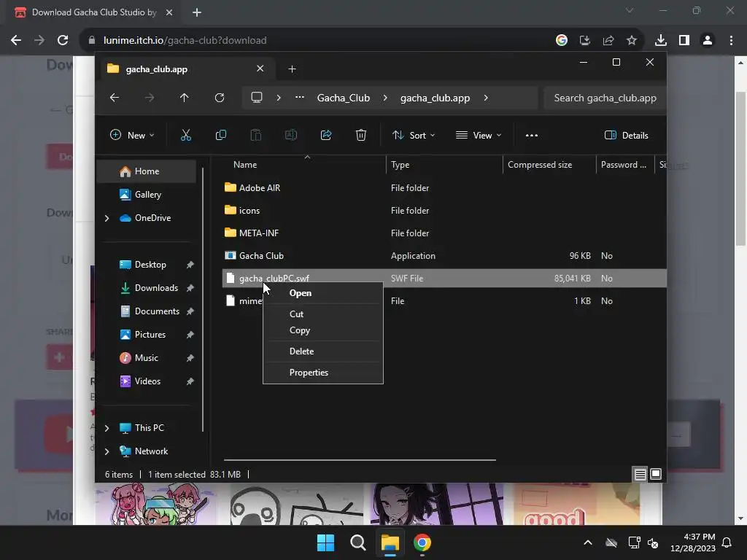This screenshot has height=560, width=747.
Task: Open the New dropdown in Explorer
Action: 132,135
